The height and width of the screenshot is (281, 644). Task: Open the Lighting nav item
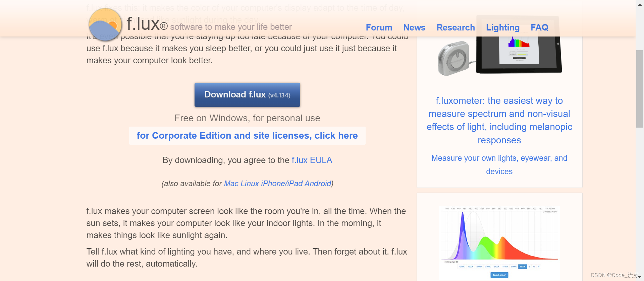coord(502,27)
